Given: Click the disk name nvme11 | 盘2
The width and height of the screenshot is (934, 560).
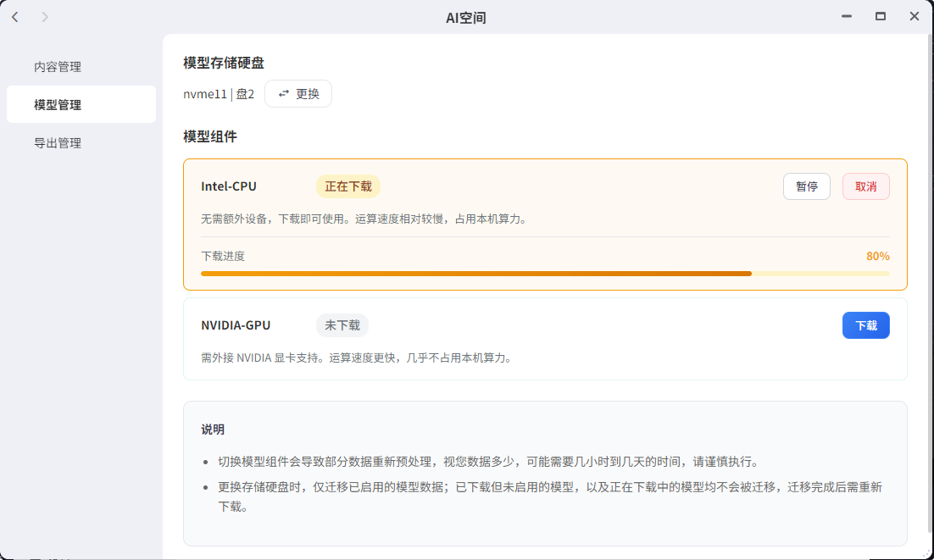Looking at the screenshot, I should coord(219,94).
